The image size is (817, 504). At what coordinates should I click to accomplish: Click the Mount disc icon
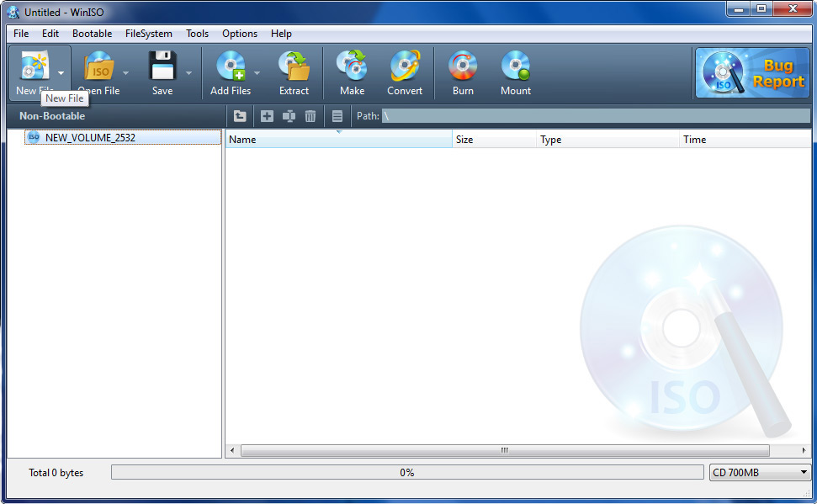click(x=516, y=66)
